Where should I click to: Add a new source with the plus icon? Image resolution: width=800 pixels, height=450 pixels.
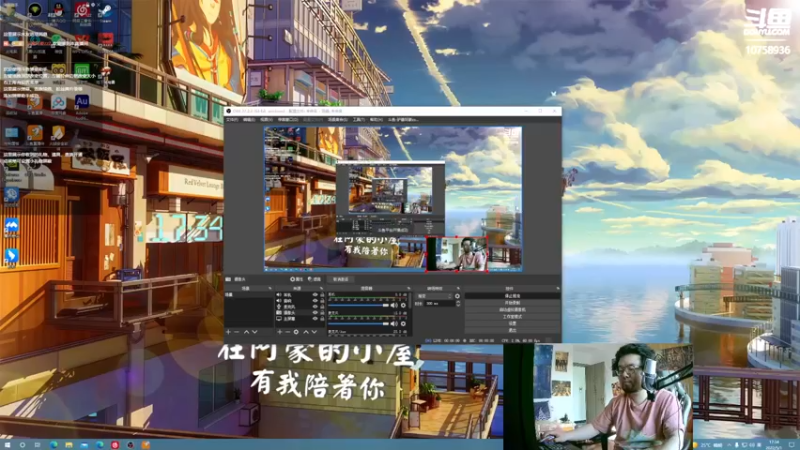(x=280, y=332)
